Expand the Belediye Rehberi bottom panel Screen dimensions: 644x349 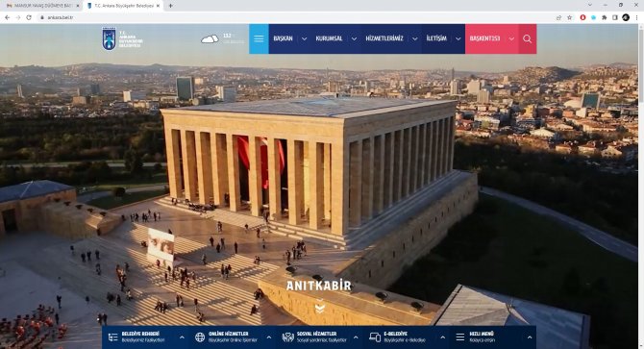182,337
